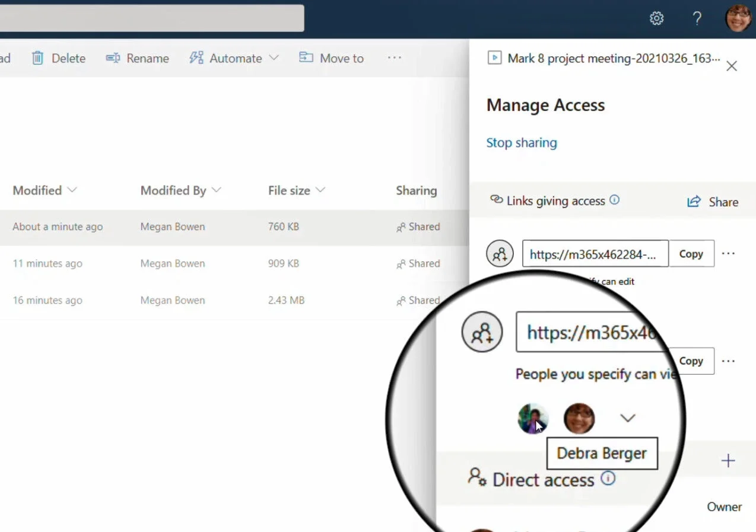Click Rename in the command bar

pos(137,58)
